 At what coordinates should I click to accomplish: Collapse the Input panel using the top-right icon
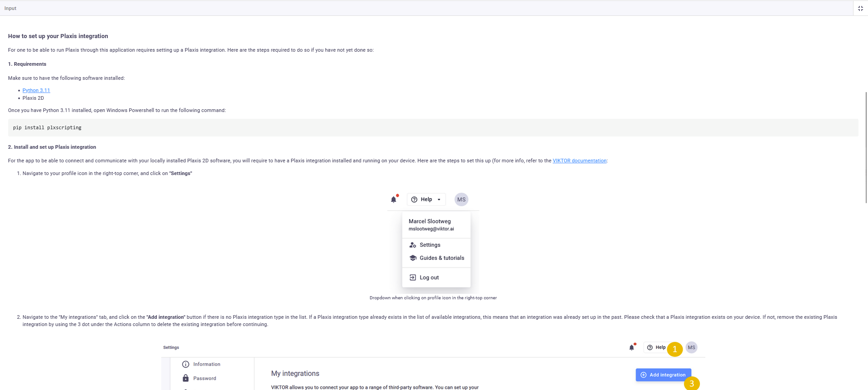tap(860, 8)
